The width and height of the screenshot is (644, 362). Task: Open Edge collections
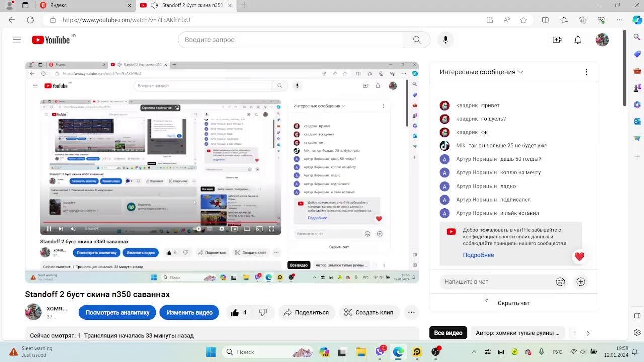[x=583, y=20]
